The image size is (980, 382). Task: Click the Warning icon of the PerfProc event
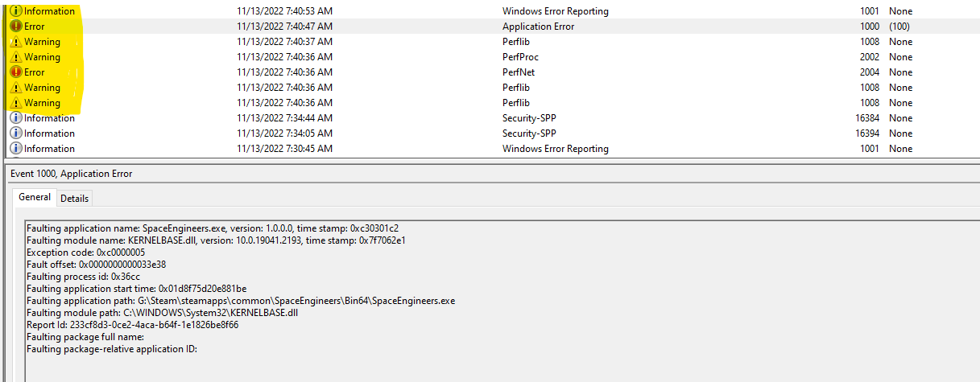pyautogui.click(x=16, y=57)
